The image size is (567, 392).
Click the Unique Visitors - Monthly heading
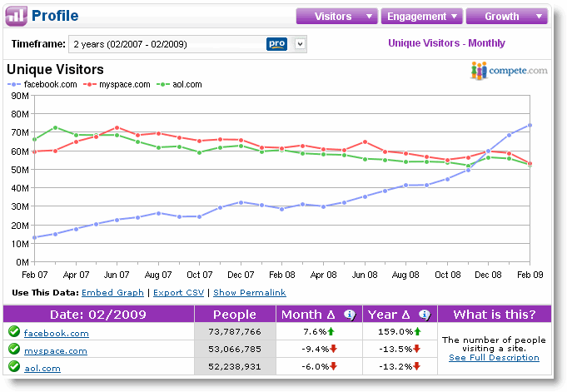point(446,43)
